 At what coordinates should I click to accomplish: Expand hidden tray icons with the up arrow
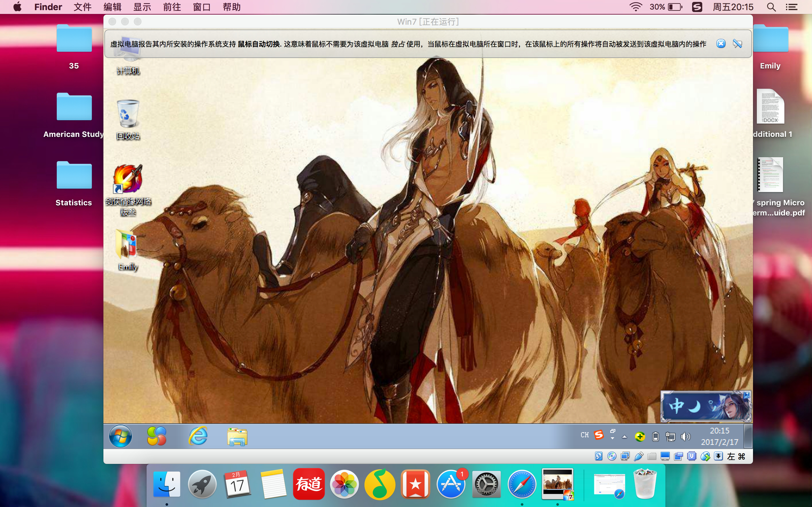click(x=625, y=437)
